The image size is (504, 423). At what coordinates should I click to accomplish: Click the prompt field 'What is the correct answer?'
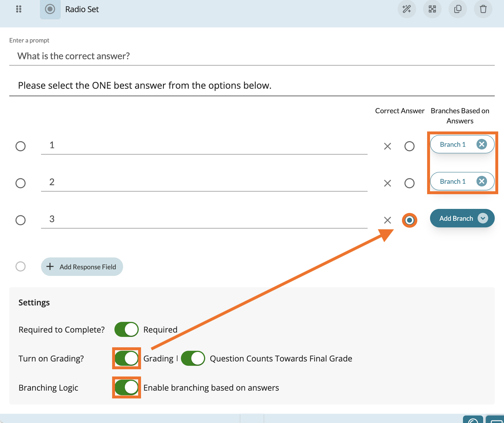[x=252, y=56]
